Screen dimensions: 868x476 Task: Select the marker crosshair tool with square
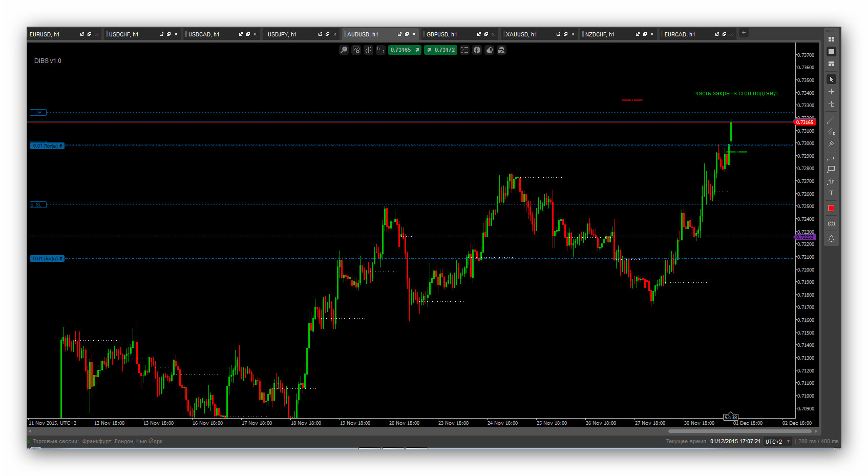[831, 104]
